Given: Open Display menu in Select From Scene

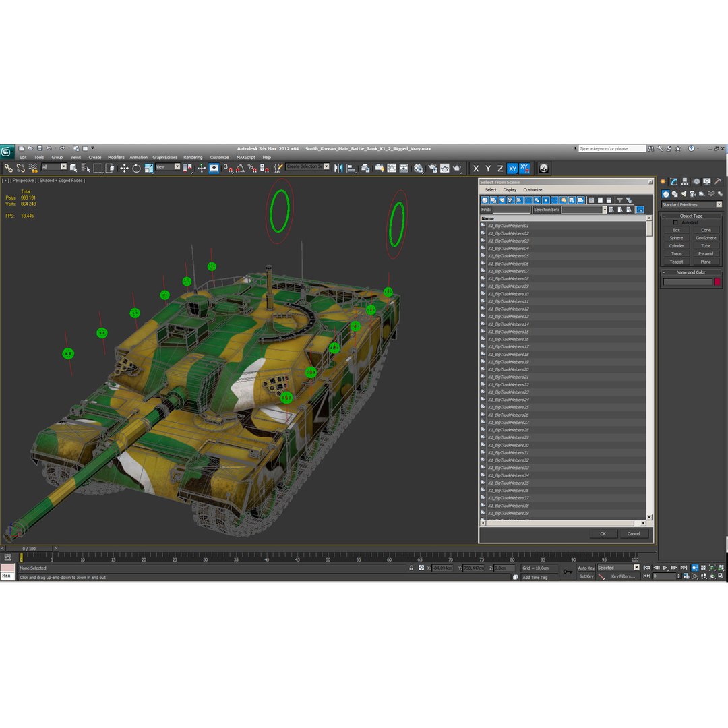Looking at the screenshot, I should 510,190.
